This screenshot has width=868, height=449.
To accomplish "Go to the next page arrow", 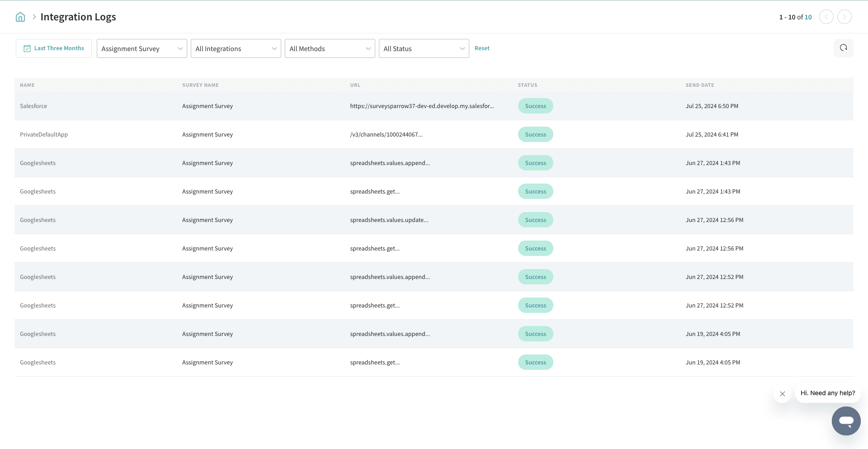I will click(844, 17).
